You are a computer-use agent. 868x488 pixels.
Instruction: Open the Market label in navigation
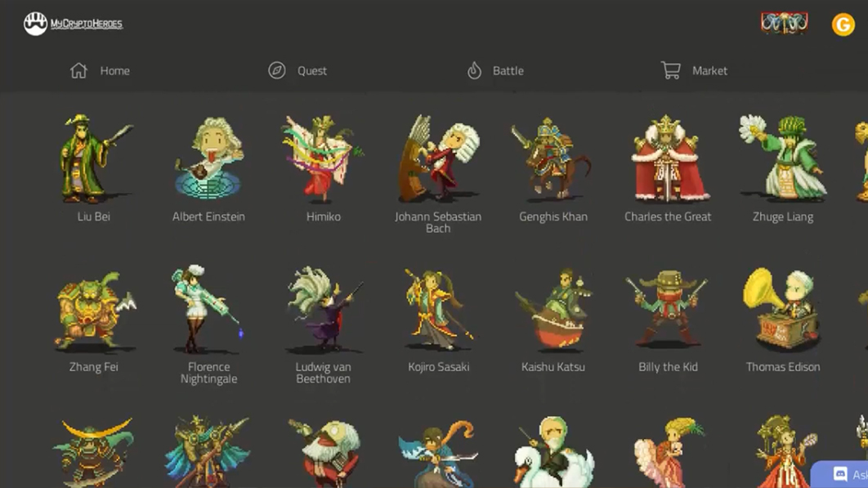(x=709, y=71)
